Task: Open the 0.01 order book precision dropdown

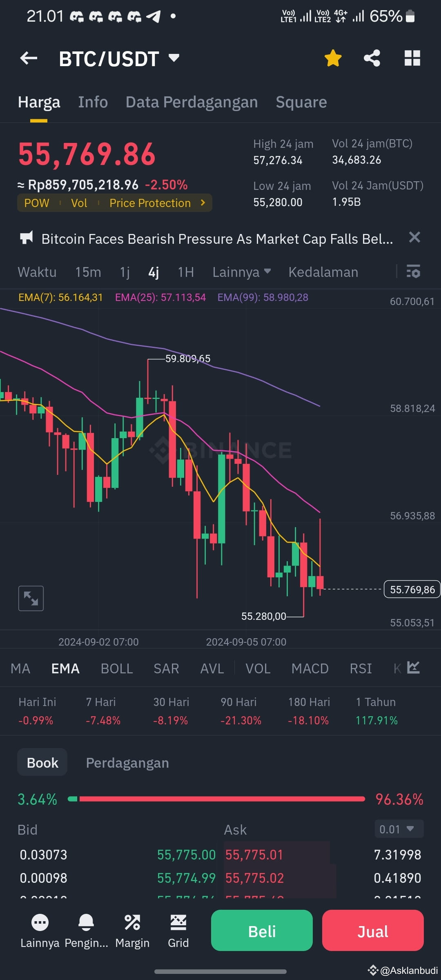Action: click(x=399, y=829)
